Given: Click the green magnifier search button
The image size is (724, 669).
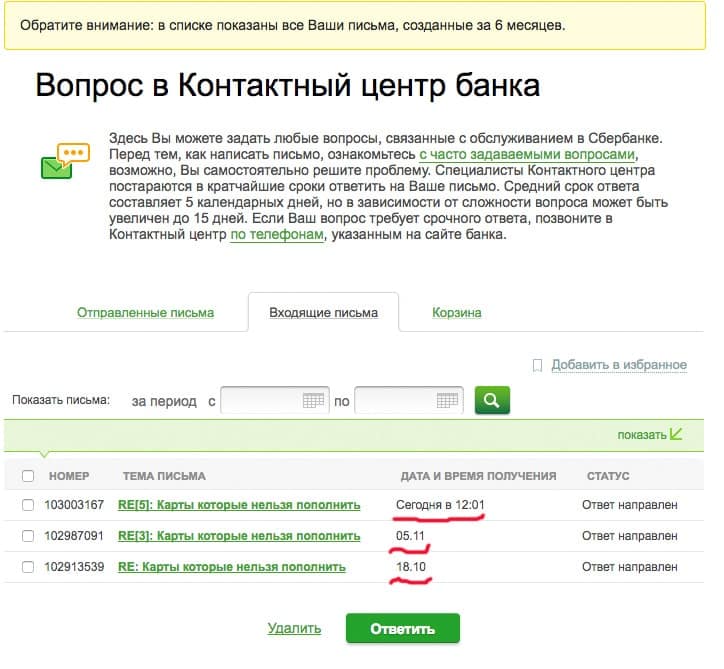Looking at the screenshot, I should (492, 400).
